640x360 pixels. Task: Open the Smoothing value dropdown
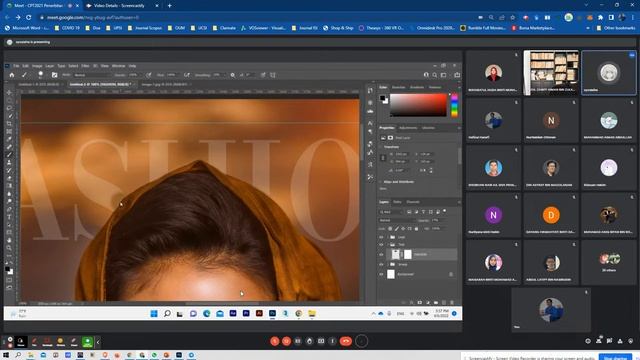pos(218,75)
